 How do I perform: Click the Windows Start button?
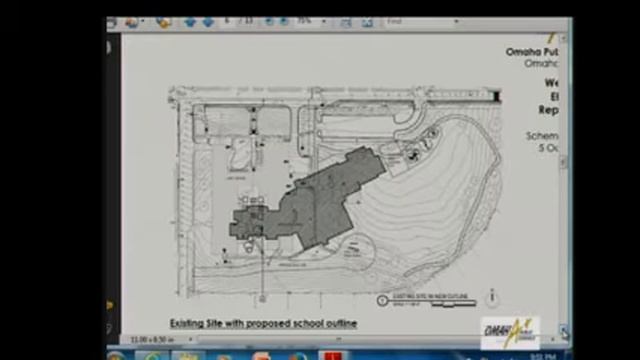(x=117, y=356)
